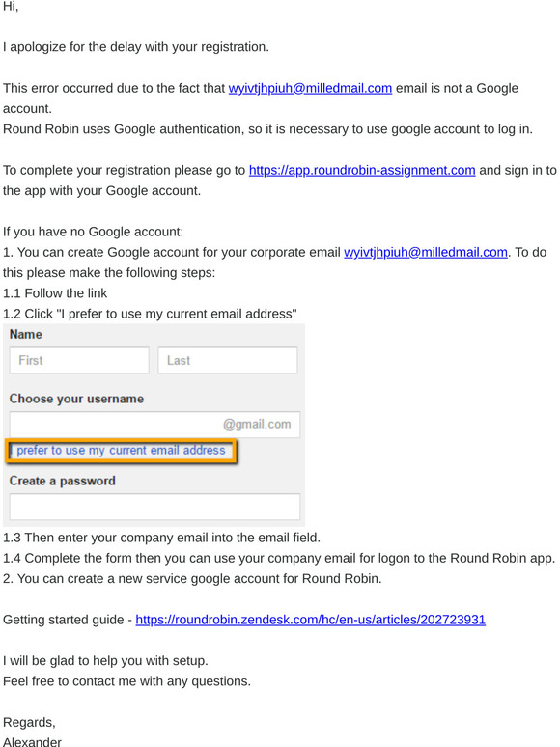The image size is (560, 747).
Task: Click the "Hi," greeting line
Action: pos(11,7)
